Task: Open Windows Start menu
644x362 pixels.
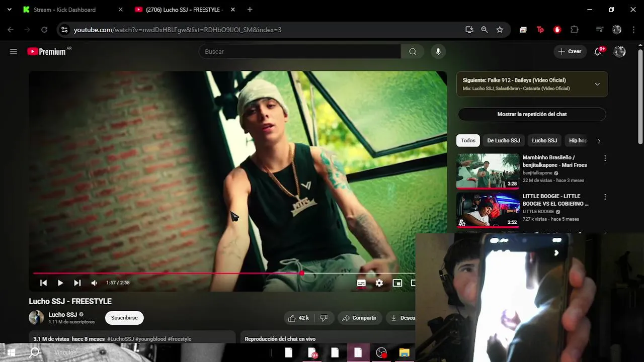Action: [11, 352]
